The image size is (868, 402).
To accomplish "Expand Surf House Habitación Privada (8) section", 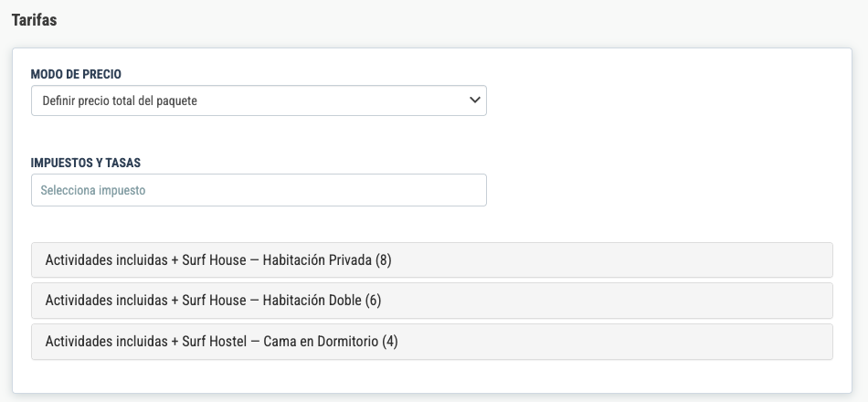I will pos(432,259).
